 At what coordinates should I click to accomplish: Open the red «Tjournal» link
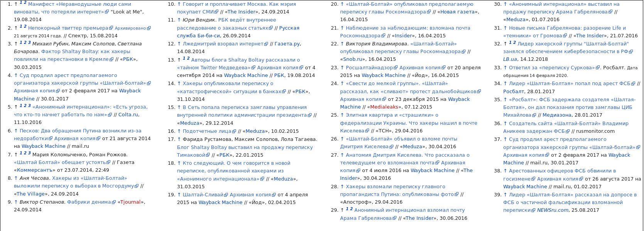click(x=130, y=202)
